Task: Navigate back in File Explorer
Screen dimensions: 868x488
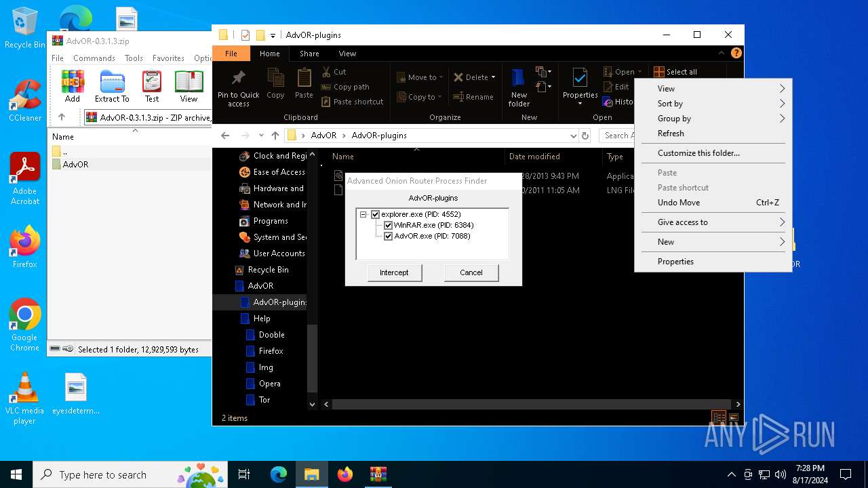Action: 225,136
